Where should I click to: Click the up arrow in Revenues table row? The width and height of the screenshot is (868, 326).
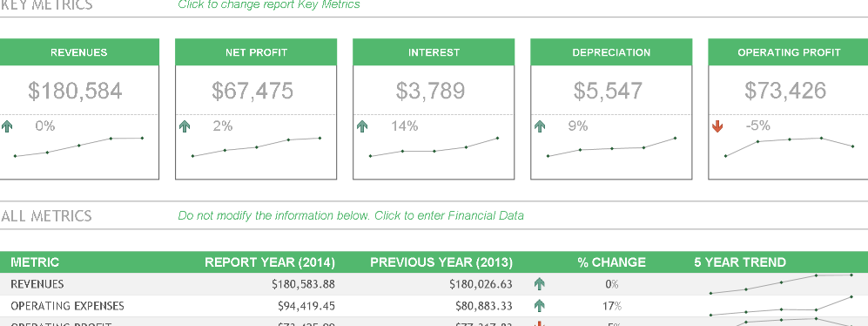(x=540, y=284)
